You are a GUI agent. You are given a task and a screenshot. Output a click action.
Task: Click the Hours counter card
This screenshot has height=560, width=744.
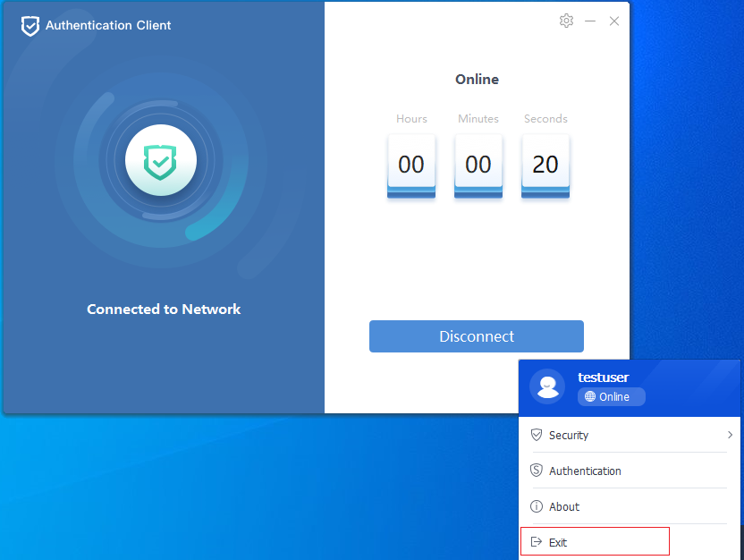click(411, 165)
